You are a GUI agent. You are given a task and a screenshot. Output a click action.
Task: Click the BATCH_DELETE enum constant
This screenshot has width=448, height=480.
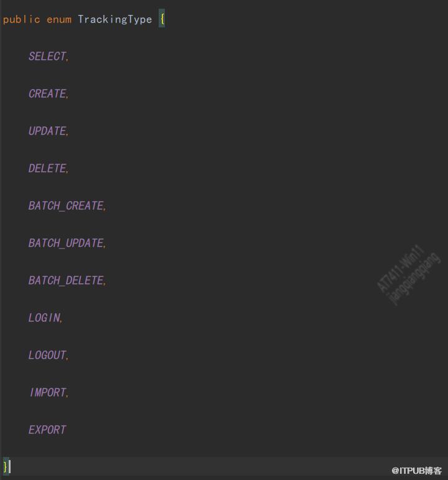pyautogui.click(x=65, y=280)
